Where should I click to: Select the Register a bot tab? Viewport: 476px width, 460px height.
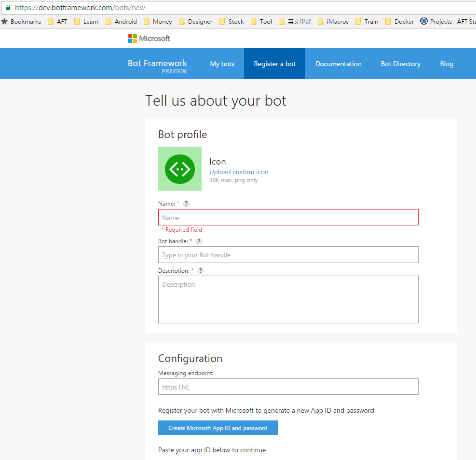pos(275,64)
